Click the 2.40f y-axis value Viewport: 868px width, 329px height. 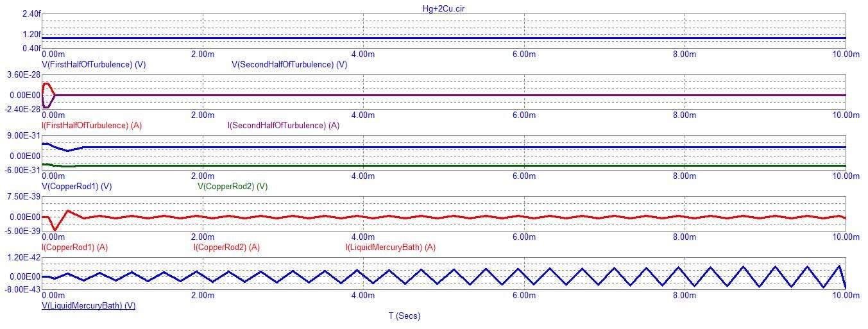click(x=31, y=14)
